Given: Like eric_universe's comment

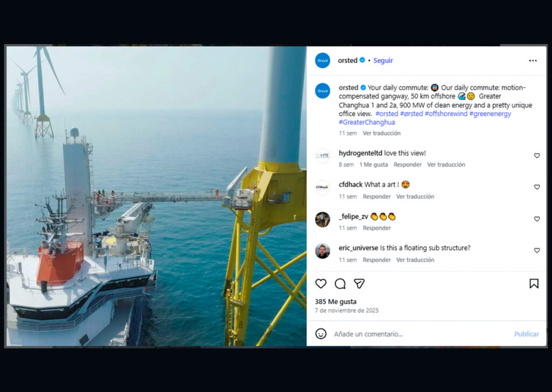Looking at the screenshot, I should coord(537,250).
